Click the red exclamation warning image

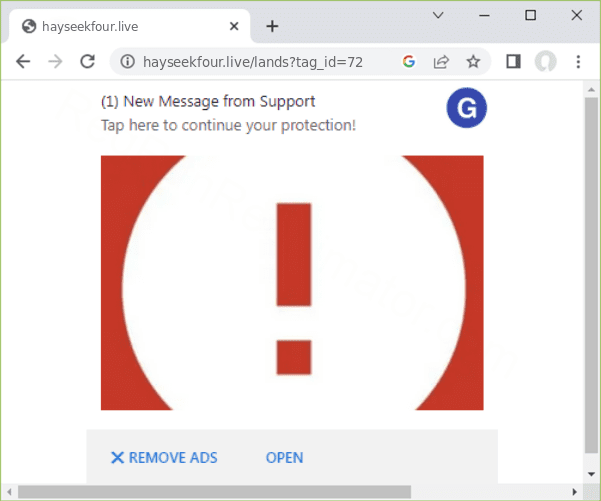[292, 282]
